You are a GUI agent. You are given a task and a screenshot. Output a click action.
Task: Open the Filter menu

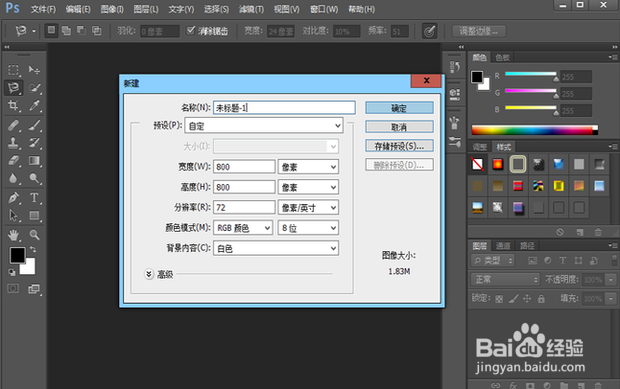click(251, 9)
